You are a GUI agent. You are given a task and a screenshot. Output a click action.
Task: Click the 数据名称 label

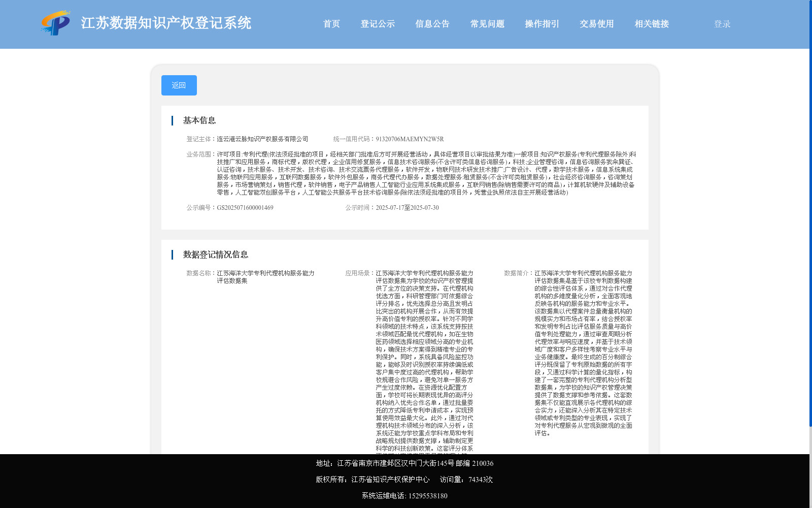tap(201, 273)
